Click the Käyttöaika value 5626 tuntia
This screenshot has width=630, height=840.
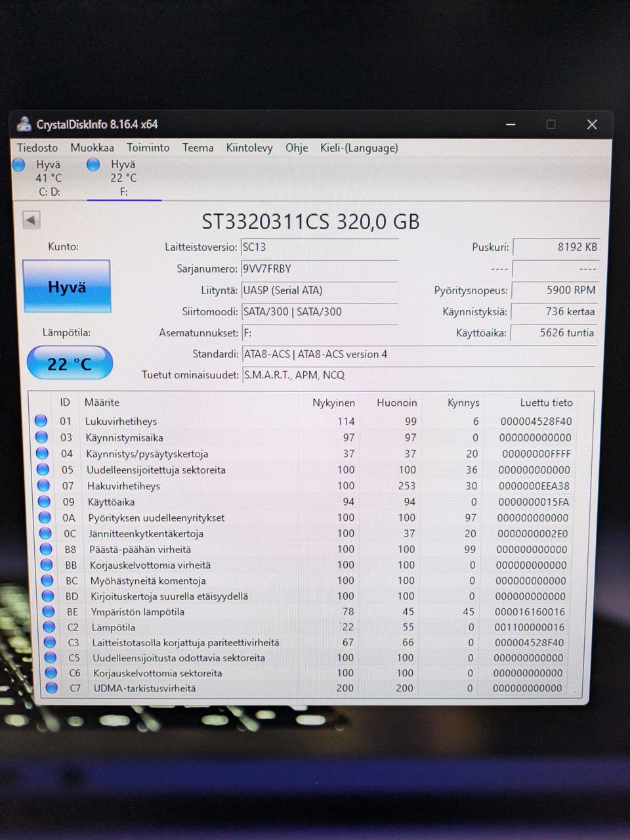[x=553, y=333]
